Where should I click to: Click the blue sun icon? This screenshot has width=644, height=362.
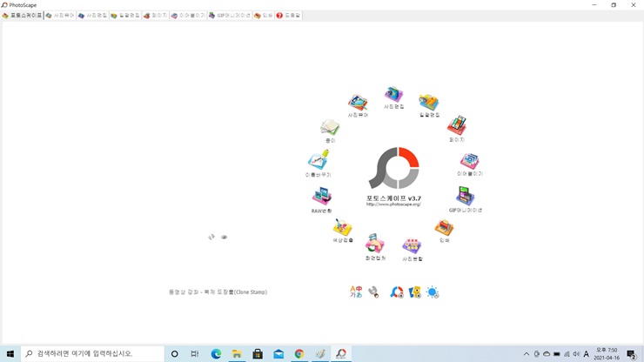tap(433, 292)
